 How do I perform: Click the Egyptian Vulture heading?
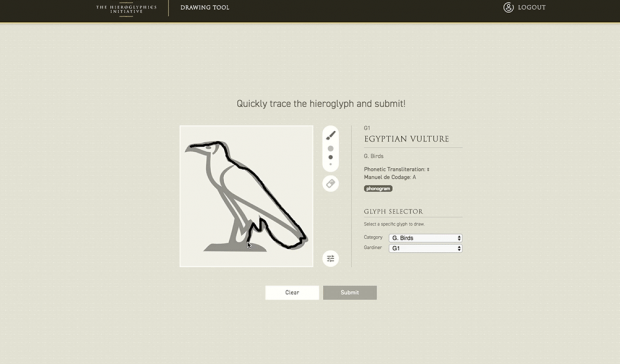(x=406, y=139)
